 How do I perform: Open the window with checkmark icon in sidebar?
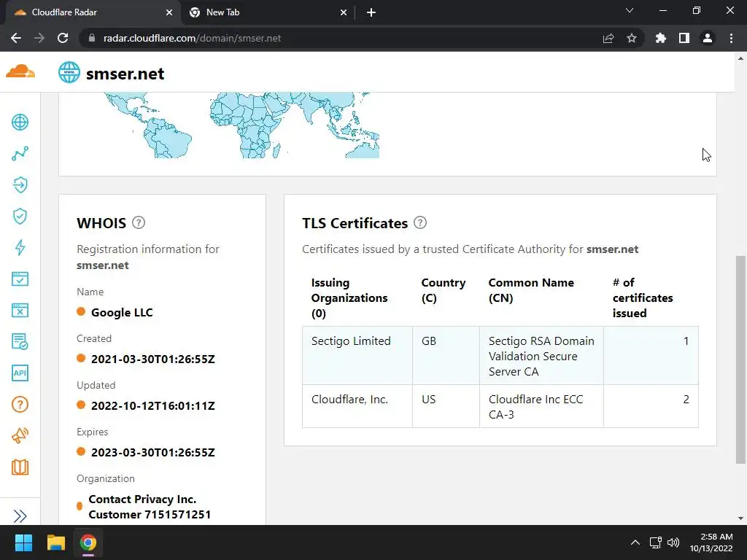[x=20, y=279]
